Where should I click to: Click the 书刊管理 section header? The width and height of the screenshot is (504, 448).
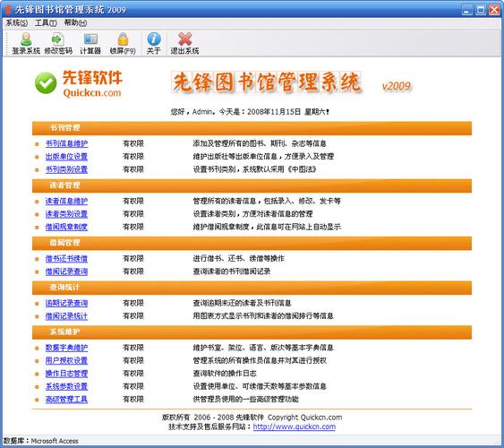tap(252, 128)
